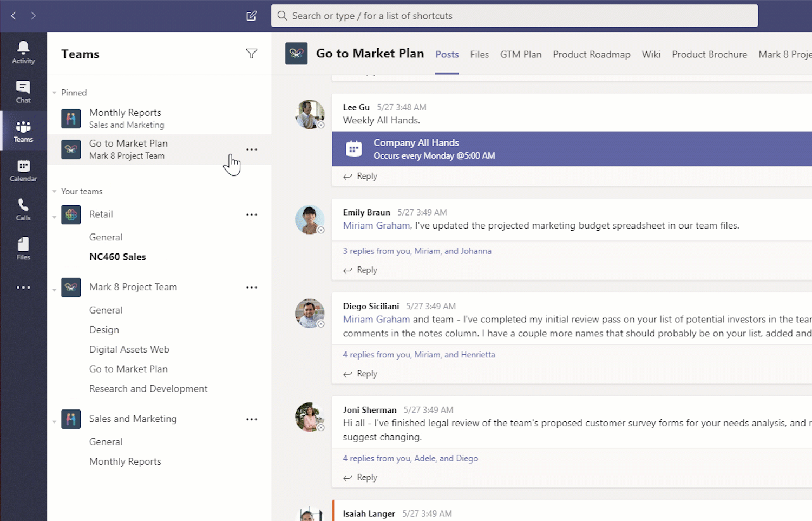The height and width of the screenshot is (521, 812).
Task: Click the calendar icon on Company All Hands
Action: [x=353, y=149]
